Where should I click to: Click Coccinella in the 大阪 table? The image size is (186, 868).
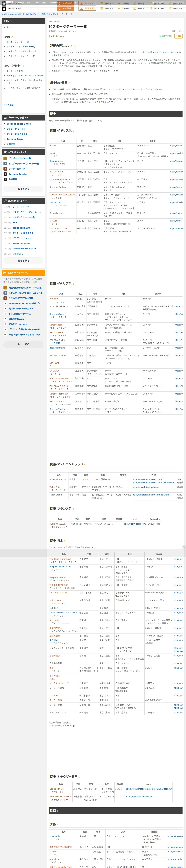click(55, 836)
